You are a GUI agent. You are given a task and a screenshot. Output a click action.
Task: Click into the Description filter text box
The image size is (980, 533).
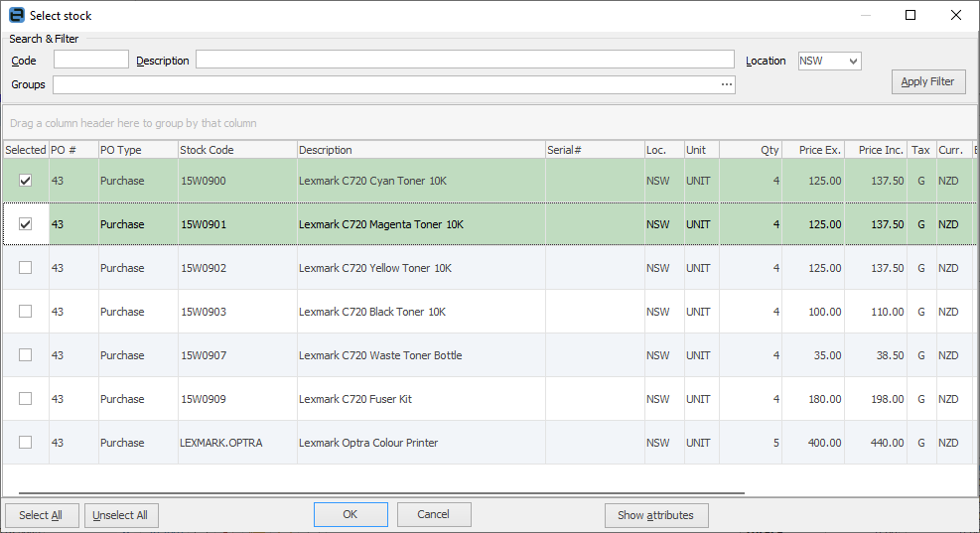464,61
